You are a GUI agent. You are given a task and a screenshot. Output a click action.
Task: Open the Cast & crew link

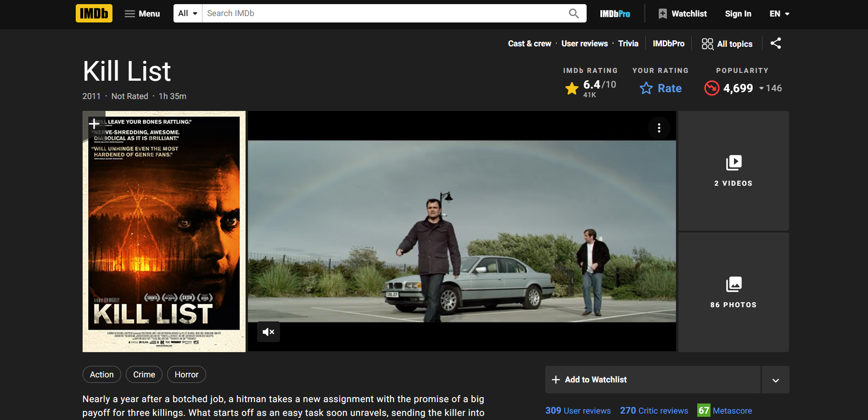529,44
